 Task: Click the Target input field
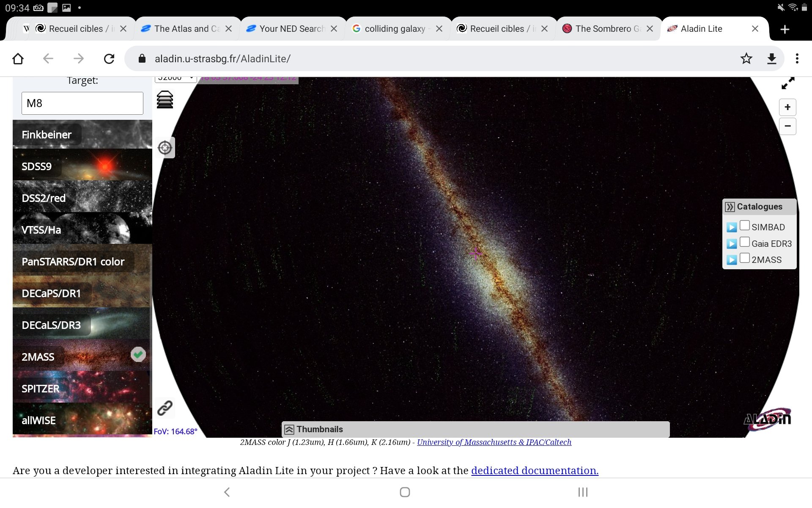82,103
